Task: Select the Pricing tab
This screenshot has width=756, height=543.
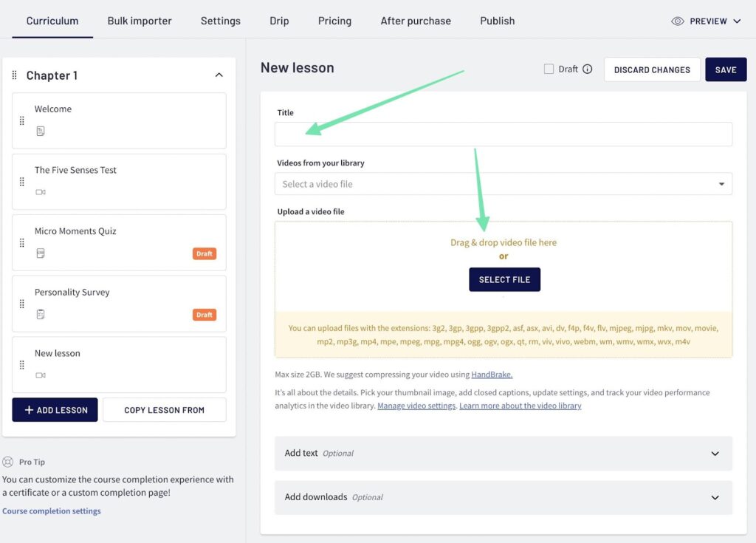Action: click(x=334, y=21)
